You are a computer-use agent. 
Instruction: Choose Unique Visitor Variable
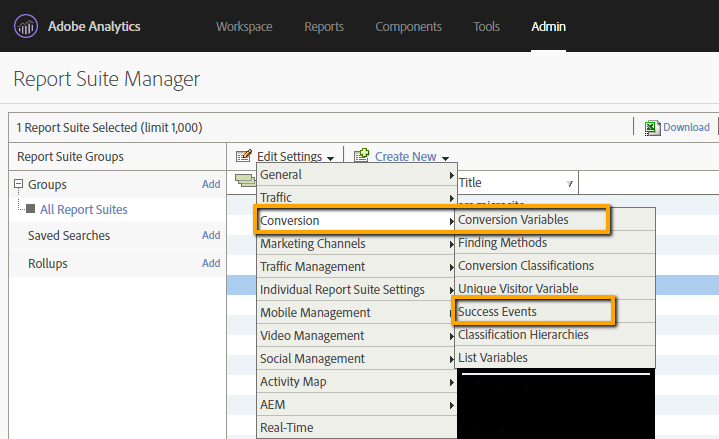coord(555,289)
